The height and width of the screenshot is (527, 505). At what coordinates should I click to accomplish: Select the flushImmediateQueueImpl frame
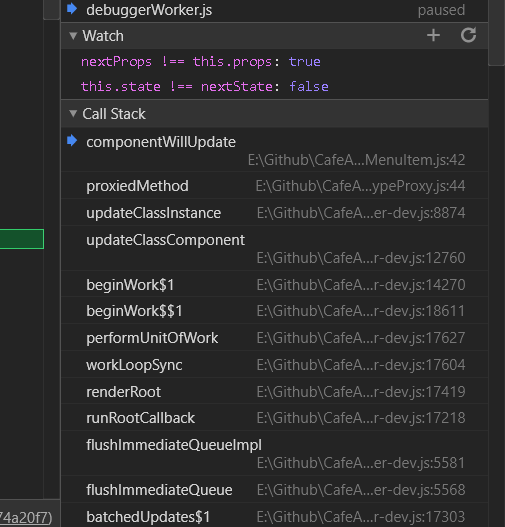pos(275,453)
